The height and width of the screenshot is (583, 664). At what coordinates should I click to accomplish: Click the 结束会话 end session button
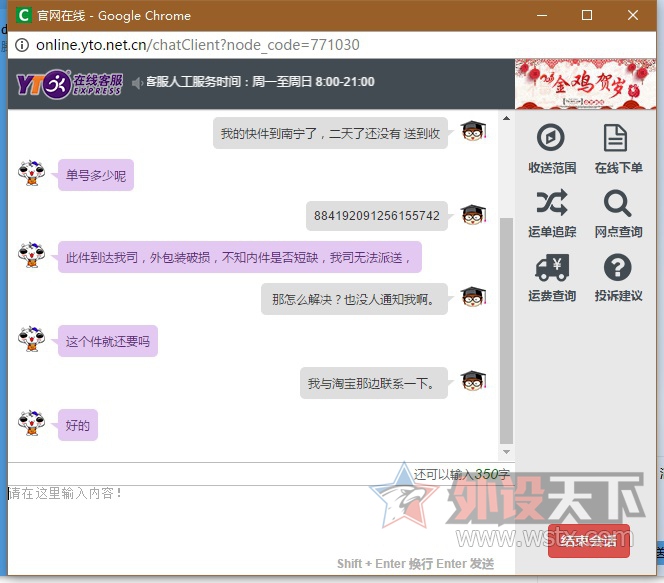click(588, 541)
